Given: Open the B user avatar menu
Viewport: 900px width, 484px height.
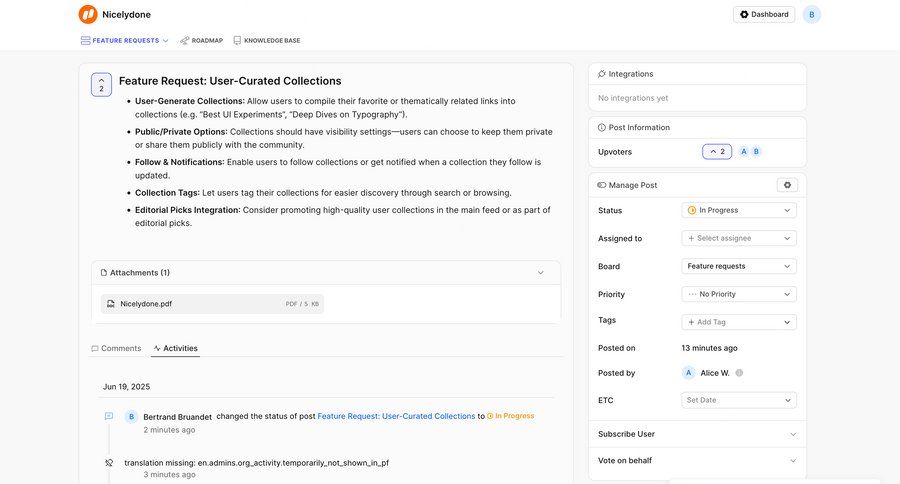Looking at the screenshot, I should [812, 14].
